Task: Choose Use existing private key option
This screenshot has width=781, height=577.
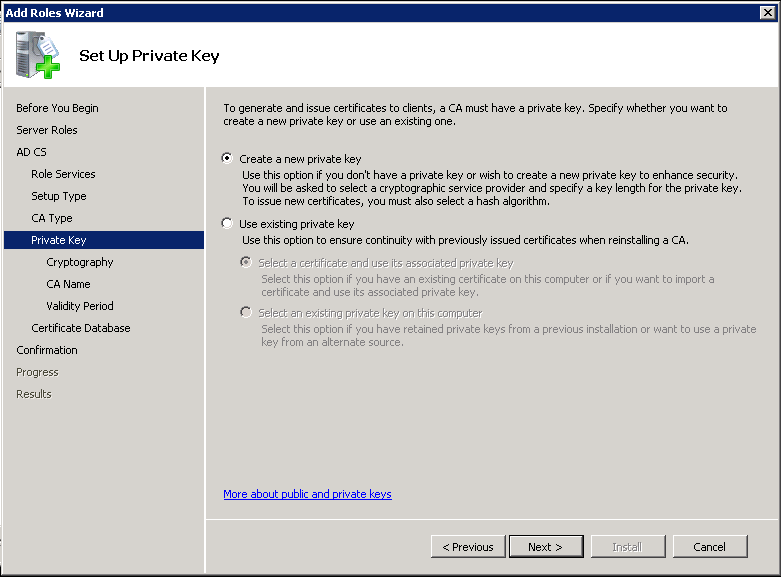Action: pyautogui.click(x=229, y=225)
